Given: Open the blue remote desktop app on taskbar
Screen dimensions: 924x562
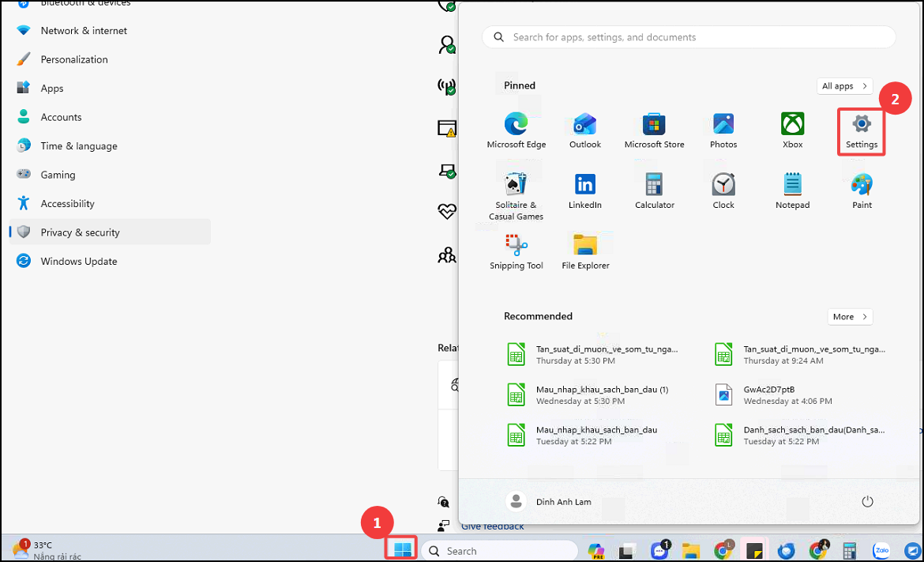Looking at the screenshot, I should point(913,552).
